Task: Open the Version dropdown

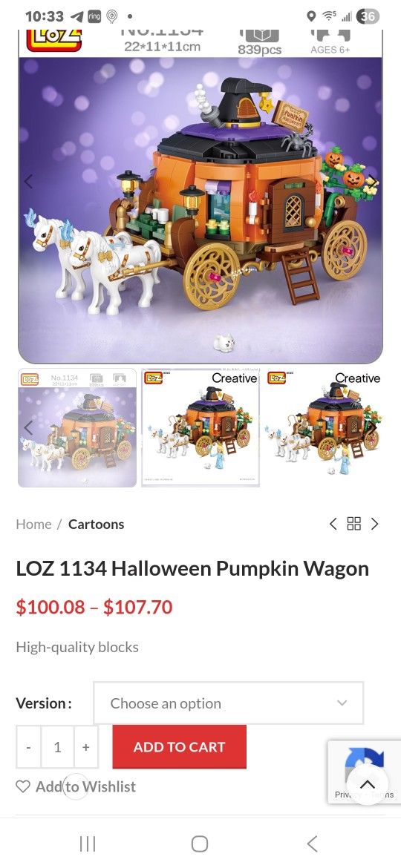Action: pyautogui.click(x=228, y=703)
